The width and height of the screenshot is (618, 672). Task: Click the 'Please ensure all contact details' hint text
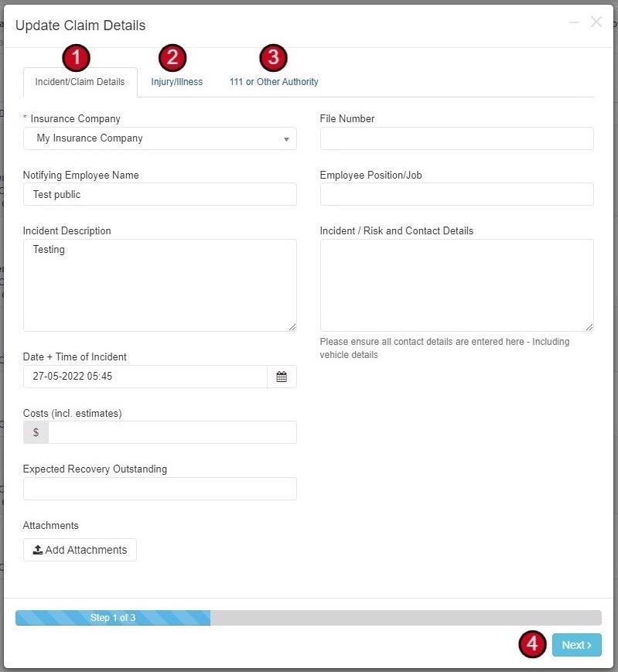tap(445, 348)
